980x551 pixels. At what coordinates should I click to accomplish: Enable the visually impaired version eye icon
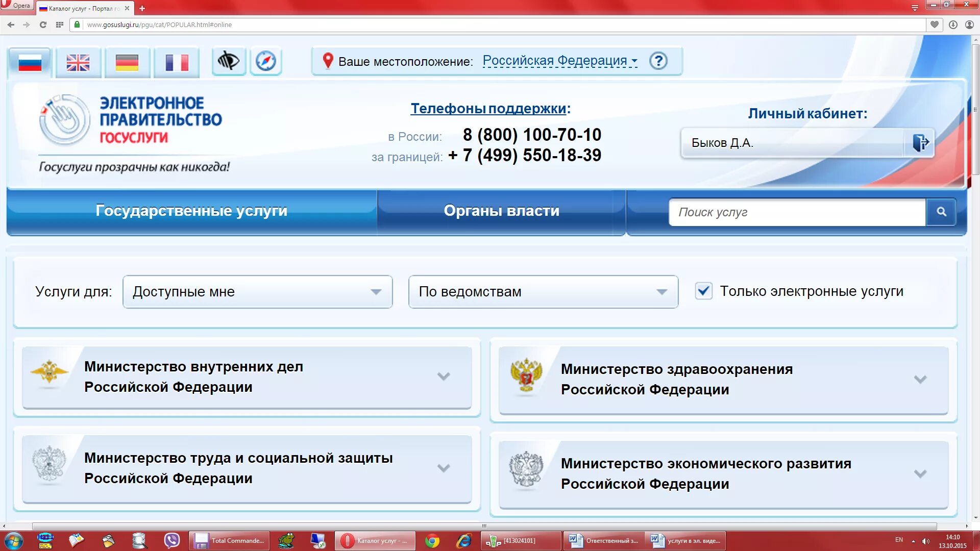tap(228, 61)
